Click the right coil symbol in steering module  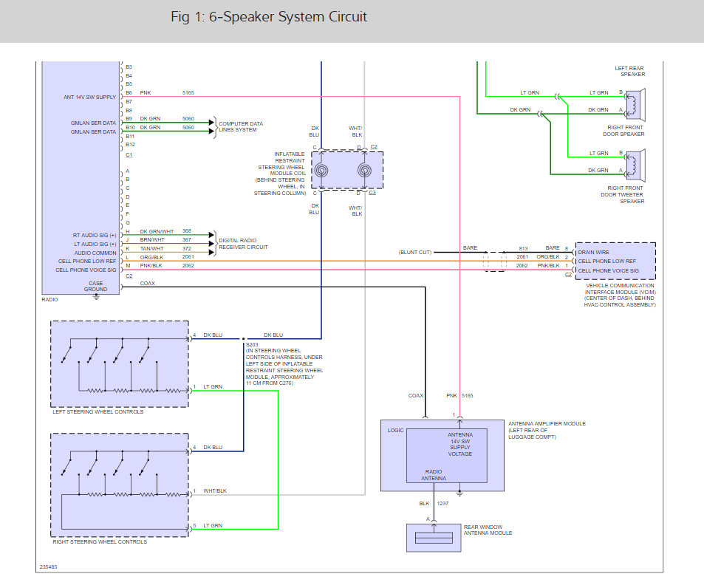pos(365,171)
